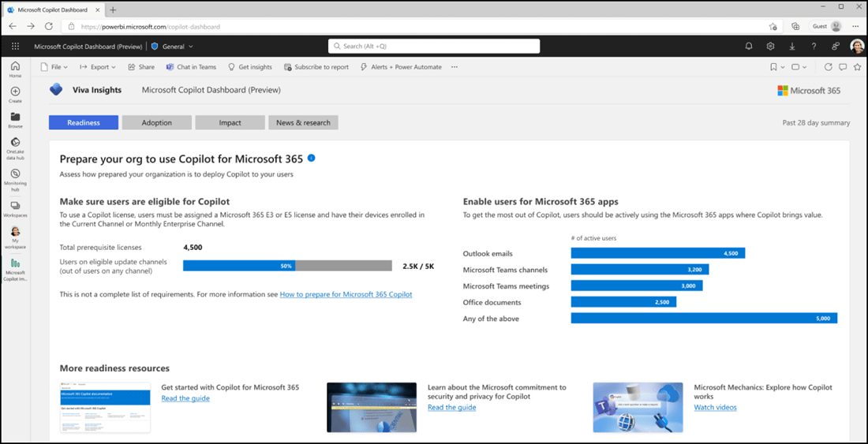Open Browse folder icon in sidebar
The image size is (868, 444).
(16, 121)
